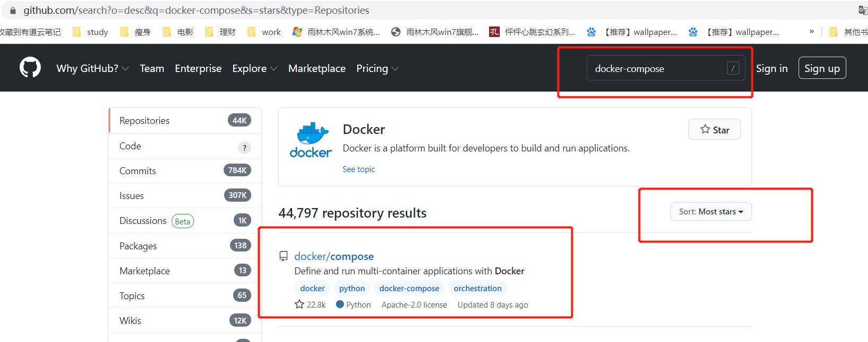Viewport: 868px width, 342px height.
Task: Click the repository icon beside docker/compose
Action: coord(284,256)
